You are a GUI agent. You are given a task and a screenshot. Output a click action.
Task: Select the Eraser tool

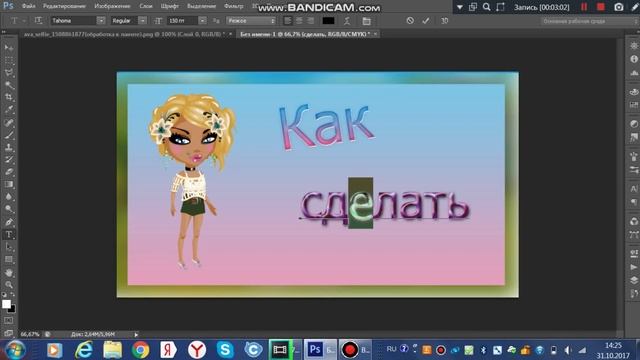[x=9, y=172]
